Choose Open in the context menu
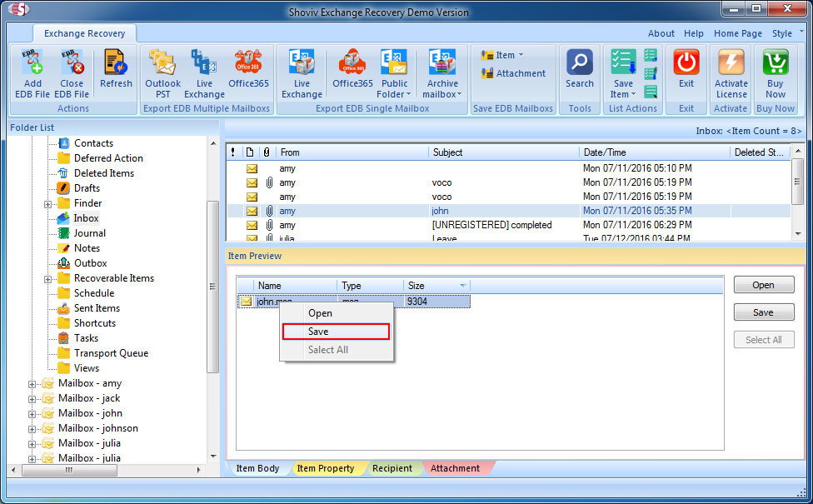This screenshot has width=813, height=504. point(320,313)
